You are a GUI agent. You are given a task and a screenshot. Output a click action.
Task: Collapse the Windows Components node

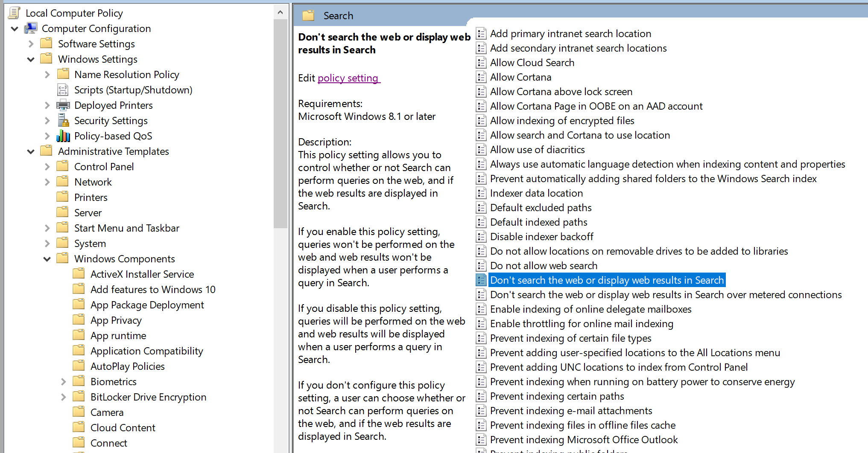[x=47, y=259]
